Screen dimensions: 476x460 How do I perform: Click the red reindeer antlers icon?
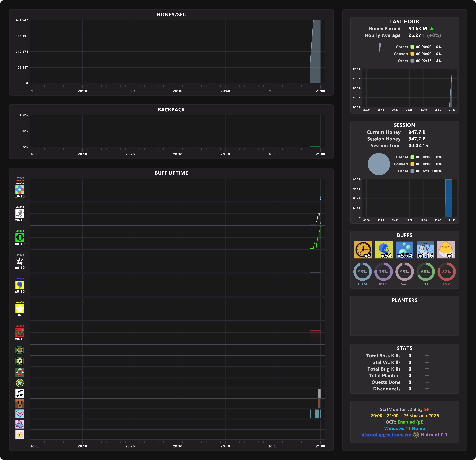[x=20, y=333]
